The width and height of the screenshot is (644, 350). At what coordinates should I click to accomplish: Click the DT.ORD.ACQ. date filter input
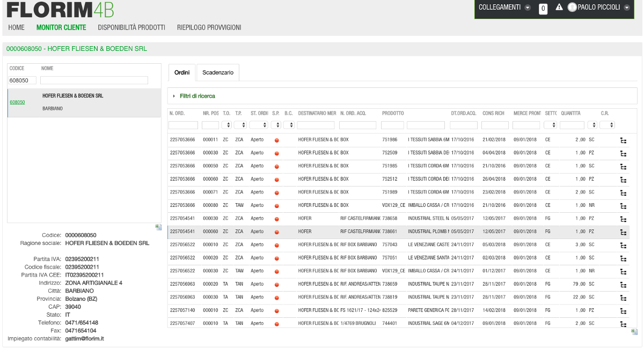464,125
